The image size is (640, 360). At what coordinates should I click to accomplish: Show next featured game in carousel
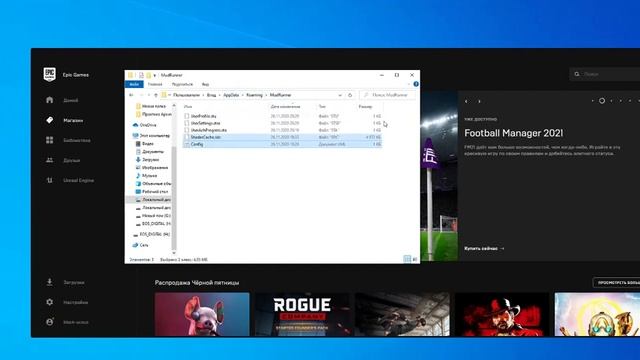tap(479, 101)
